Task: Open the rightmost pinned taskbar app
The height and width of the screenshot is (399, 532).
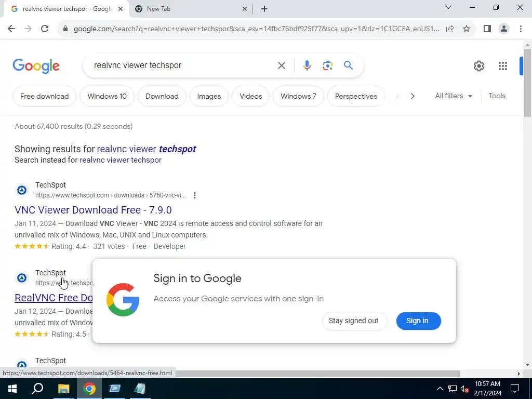Action: [140, 389]
